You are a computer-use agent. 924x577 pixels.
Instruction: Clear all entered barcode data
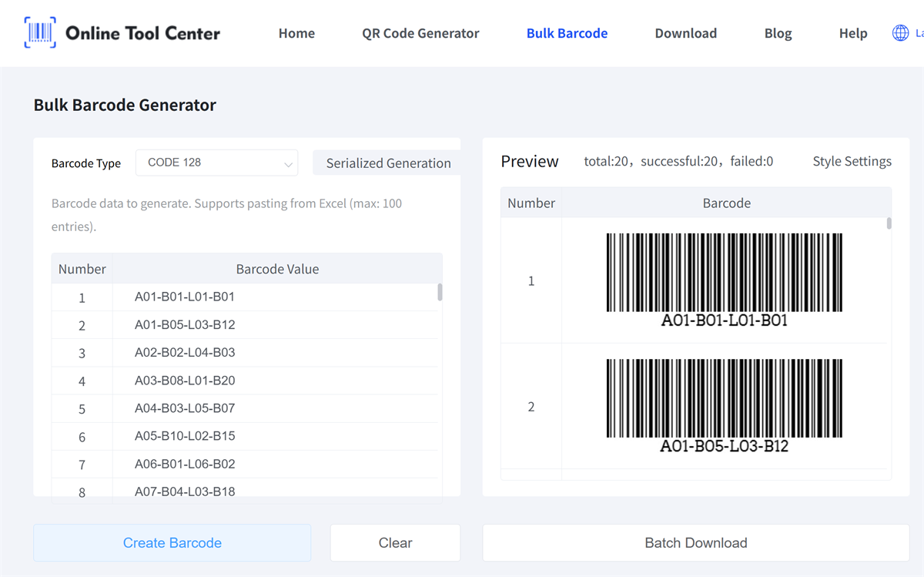tap(394, 542)
